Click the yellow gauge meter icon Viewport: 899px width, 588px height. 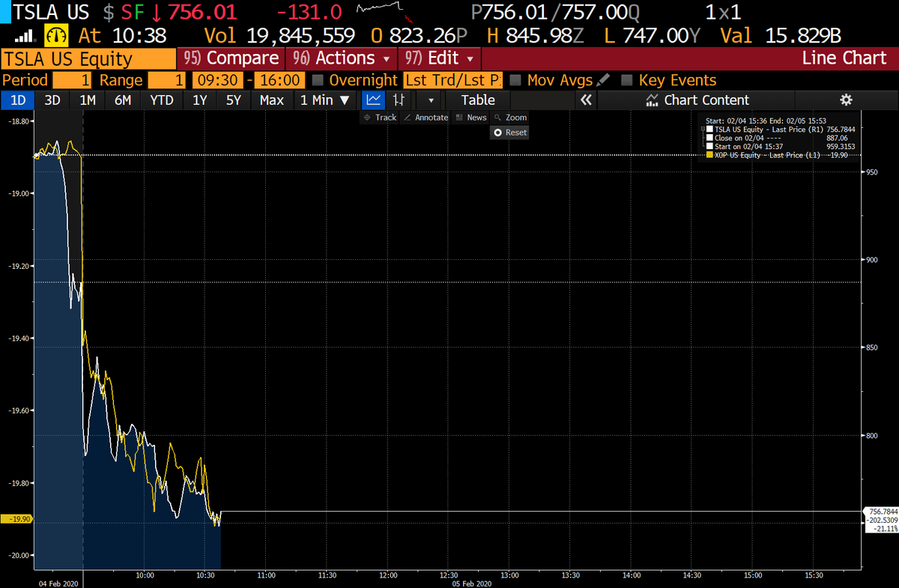[x=57, y=35]
